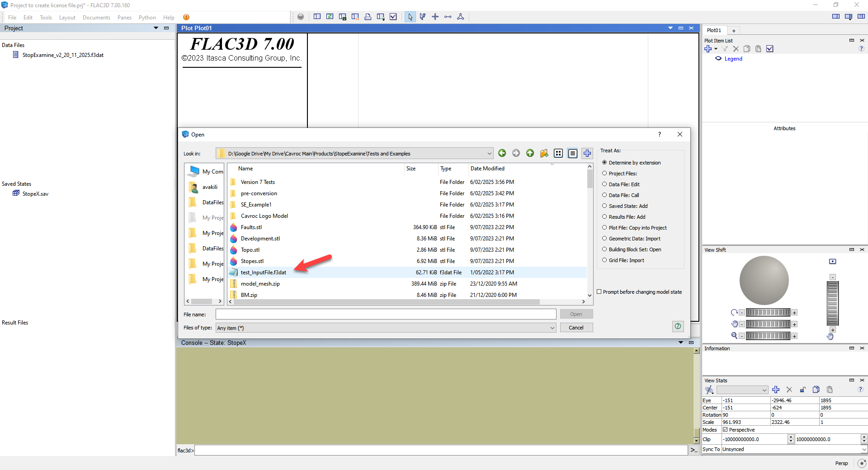The height and width of the screenshot is (470, 868).
Task: Go to parent directory in Open dialog
Action: click(x=530, y=153)
